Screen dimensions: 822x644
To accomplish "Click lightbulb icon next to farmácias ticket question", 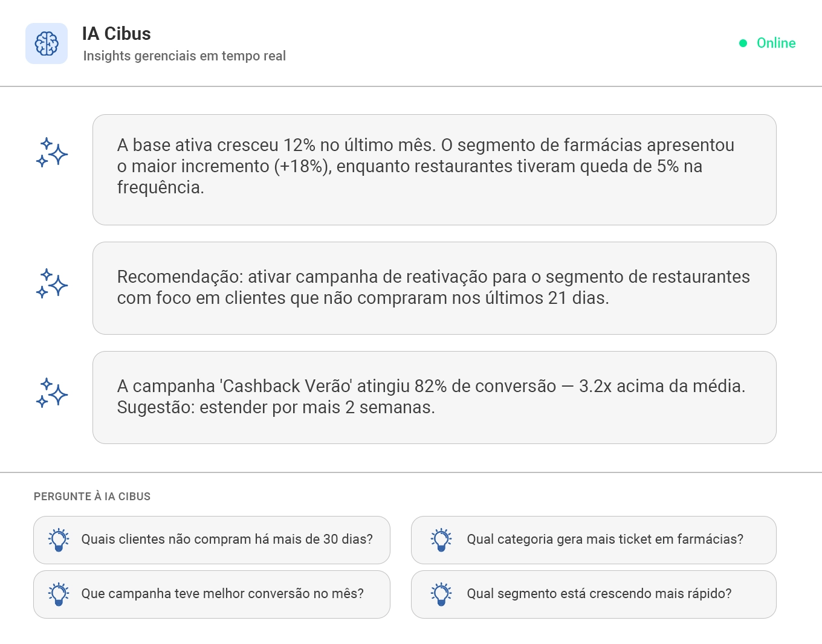I will click(441, 539).
